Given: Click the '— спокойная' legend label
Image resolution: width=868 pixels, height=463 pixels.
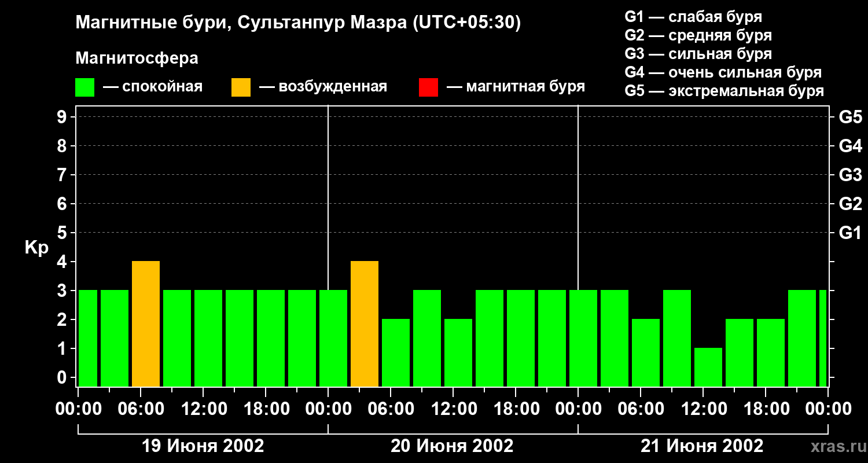Looking at the screenshot, I should (153, 87).
